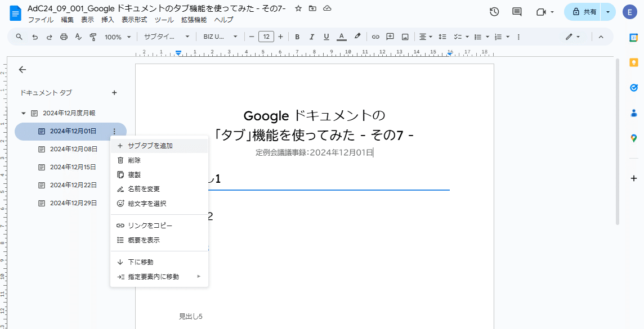Open the ファイル menu
This screenshot has height=329, width=644.
point(41,20)
